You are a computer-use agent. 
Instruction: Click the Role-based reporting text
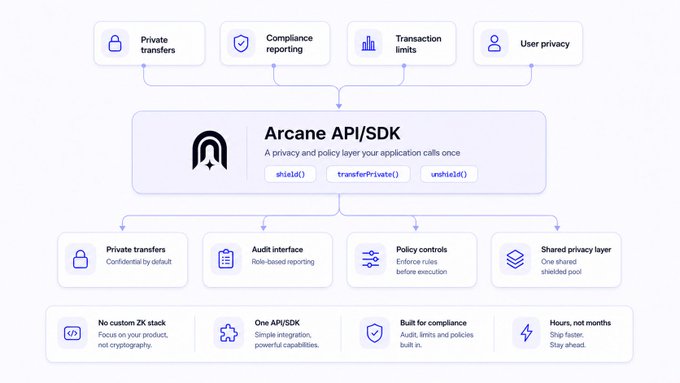point(283,262)
